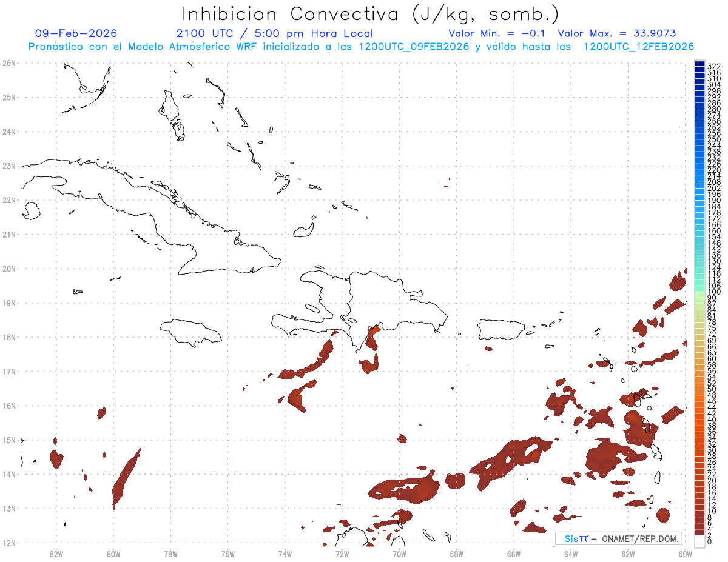Click the 76W longitude label
728x562 pixels.
click(x=227, y=554)
